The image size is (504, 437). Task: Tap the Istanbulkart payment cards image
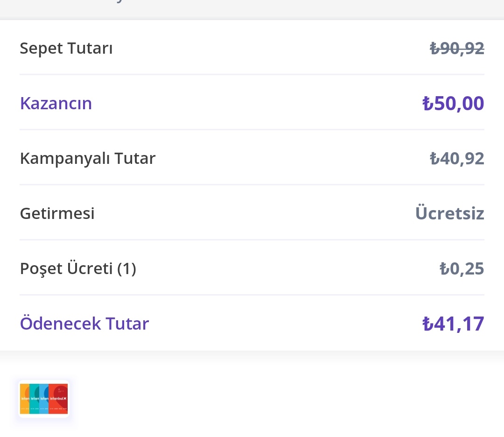coord(44,399)
